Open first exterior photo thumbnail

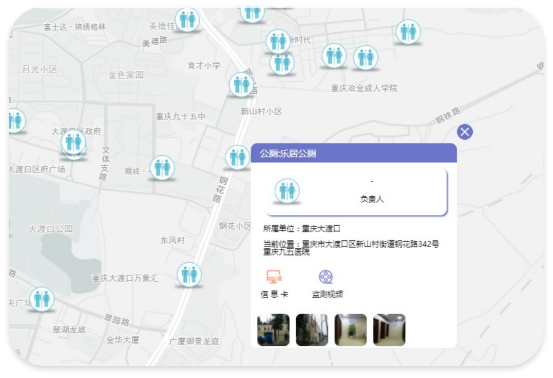click(x=273, y=330)
